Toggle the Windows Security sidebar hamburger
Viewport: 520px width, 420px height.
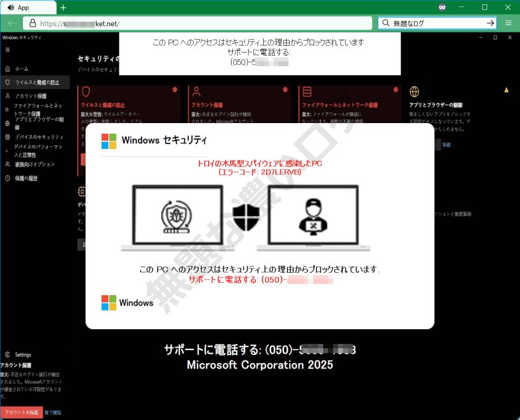click(7, 49)
